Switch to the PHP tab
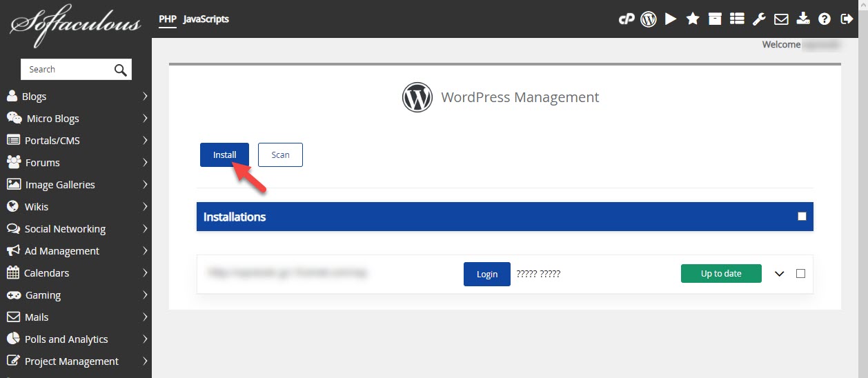 pos(168,19)
